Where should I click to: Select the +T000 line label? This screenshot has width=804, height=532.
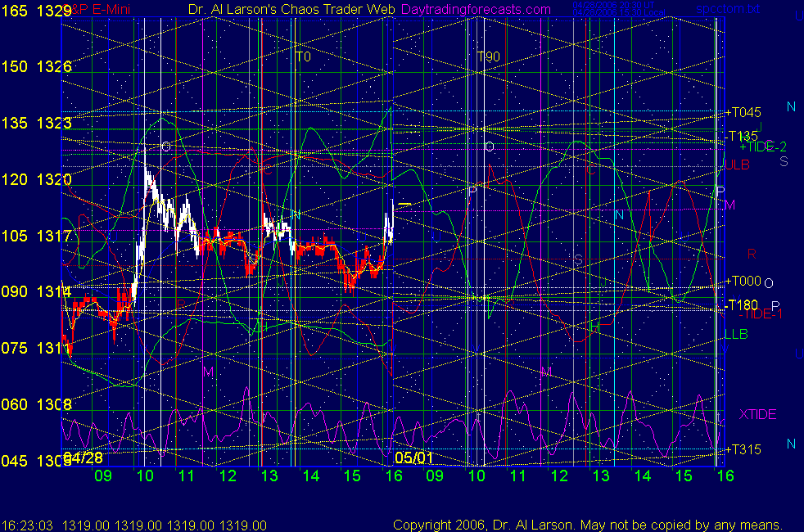(743, 281)
